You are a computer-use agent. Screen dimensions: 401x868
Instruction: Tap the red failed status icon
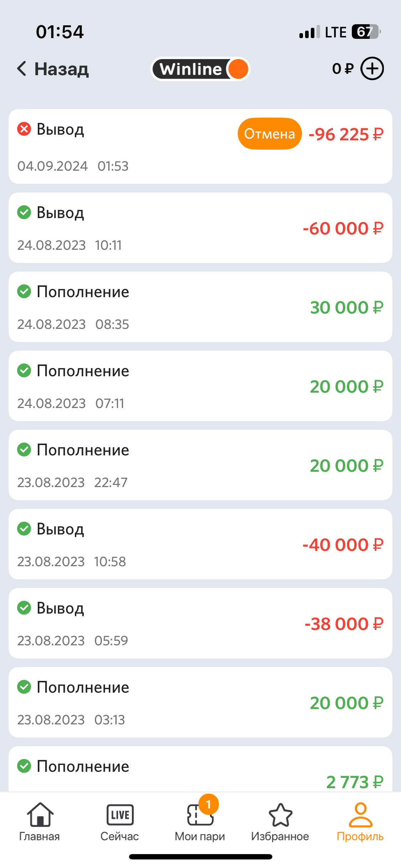24,129
